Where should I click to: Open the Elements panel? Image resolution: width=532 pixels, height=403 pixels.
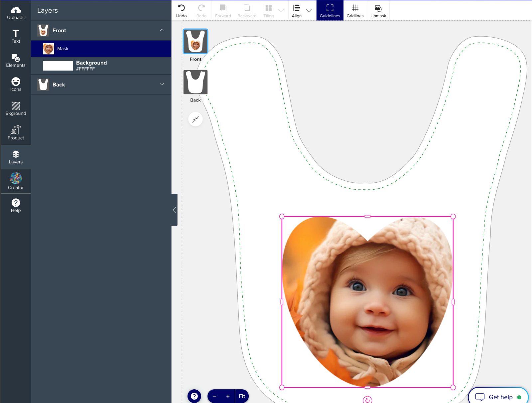coord(16,61)
